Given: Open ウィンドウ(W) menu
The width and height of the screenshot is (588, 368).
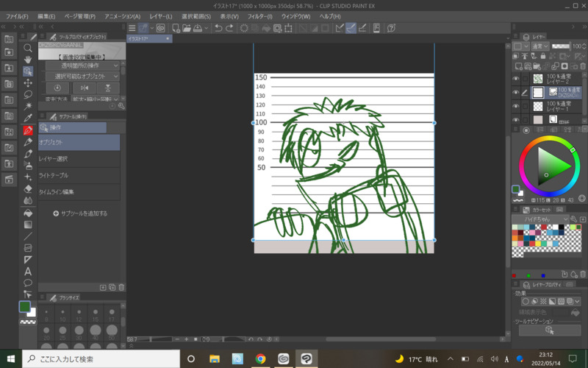Looking at the screenshot, I should (x=296, y=16).
